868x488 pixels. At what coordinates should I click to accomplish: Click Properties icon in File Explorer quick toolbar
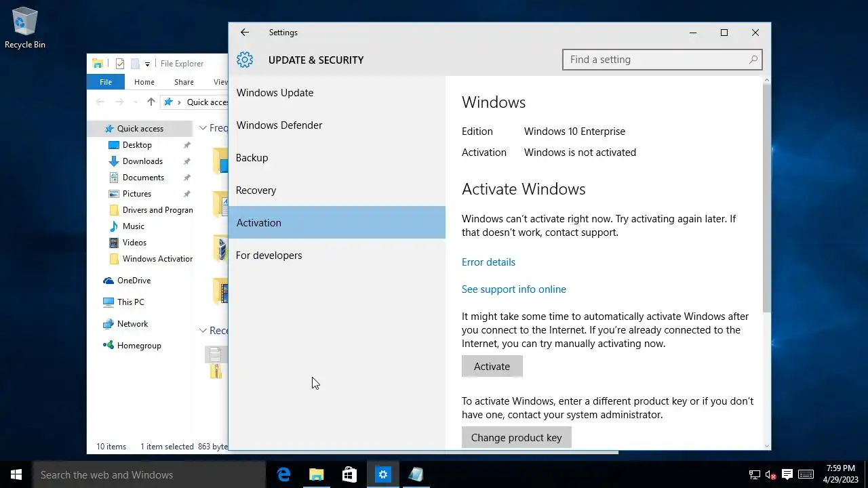pyautogui.click(x=120, y=64)
